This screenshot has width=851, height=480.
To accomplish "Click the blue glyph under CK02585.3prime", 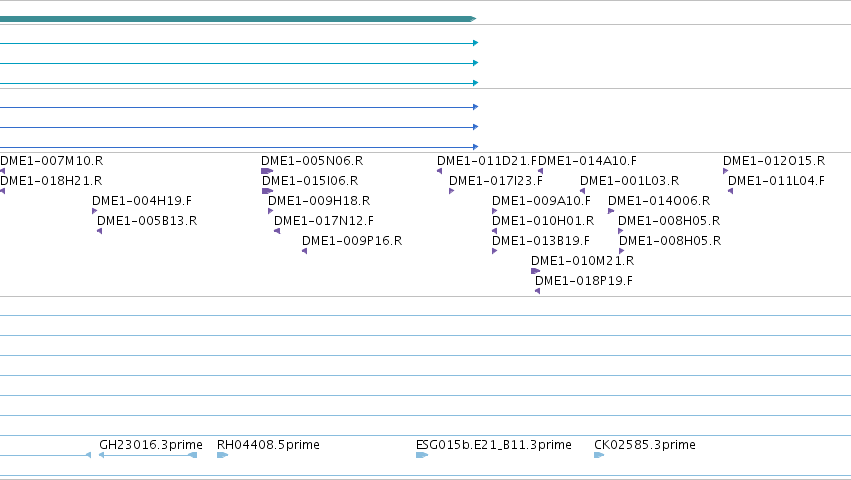I will (599, 455).
